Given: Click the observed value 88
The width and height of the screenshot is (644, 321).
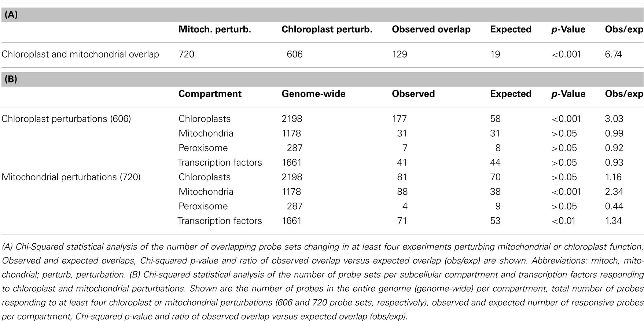Looking at the screenshot, I should pos(402,192).
